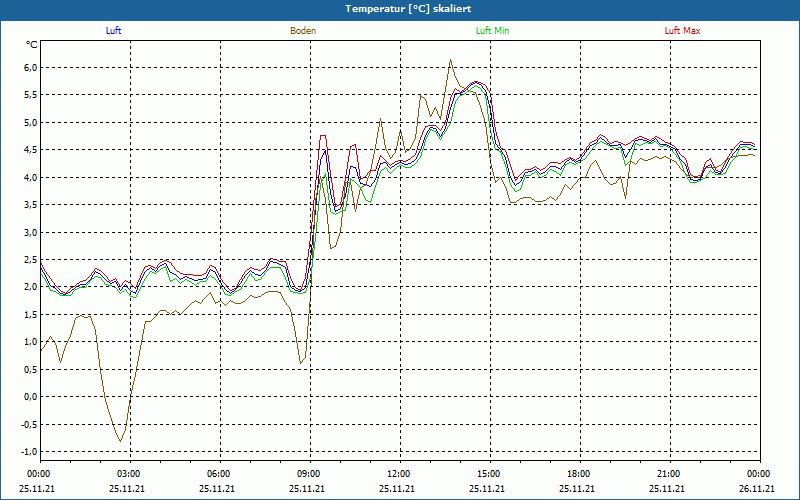Click the 0,5 y-axis value
Screen dimensions: 800x500
[31, 369]
